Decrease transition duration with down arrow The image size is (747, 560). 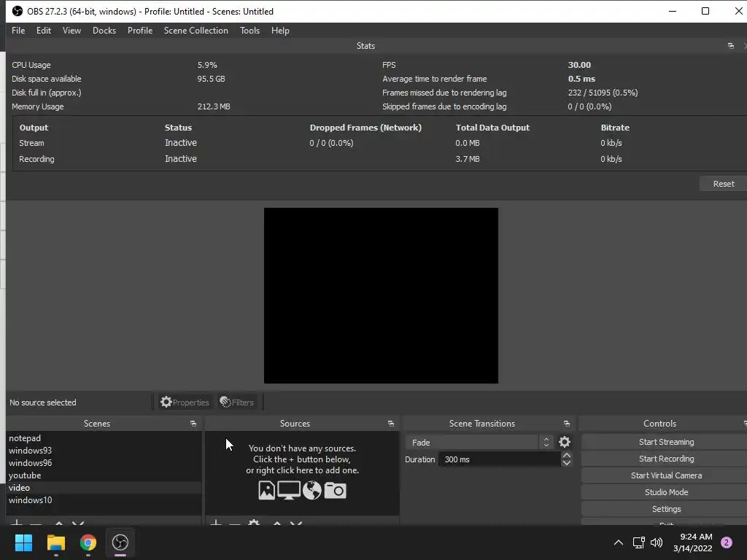[566, 463]
